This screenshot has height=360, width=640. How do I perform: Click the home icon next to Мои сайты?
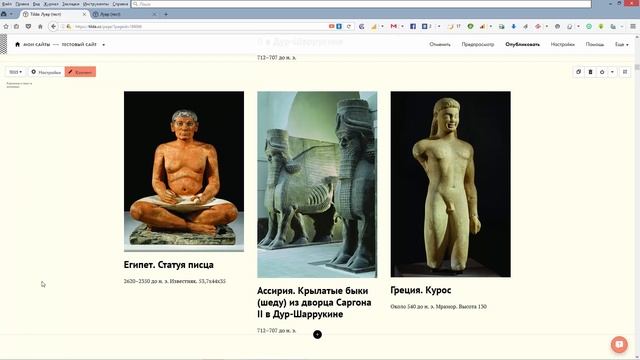[x=17, y=44]
